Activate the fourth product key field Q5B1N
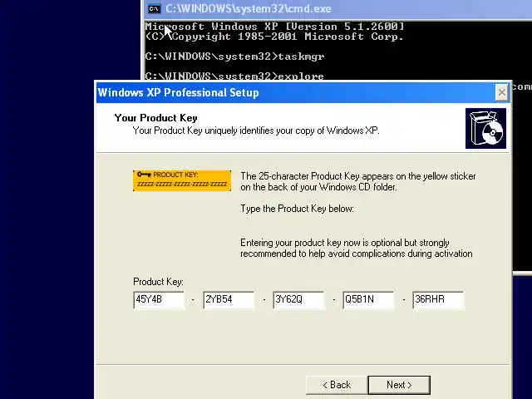 point(368,300)
